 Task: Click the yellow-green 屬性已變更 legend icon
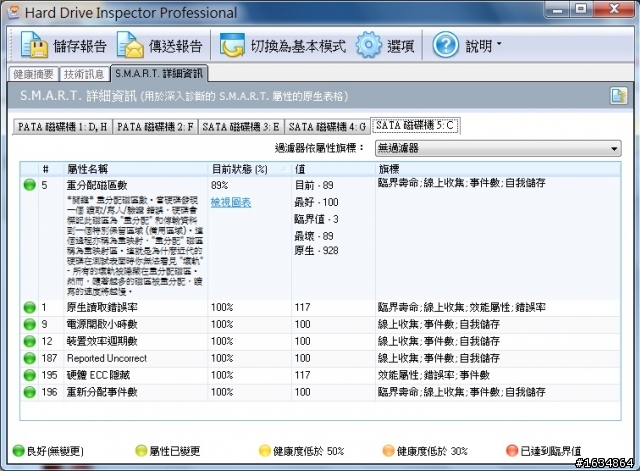point(141,451)
